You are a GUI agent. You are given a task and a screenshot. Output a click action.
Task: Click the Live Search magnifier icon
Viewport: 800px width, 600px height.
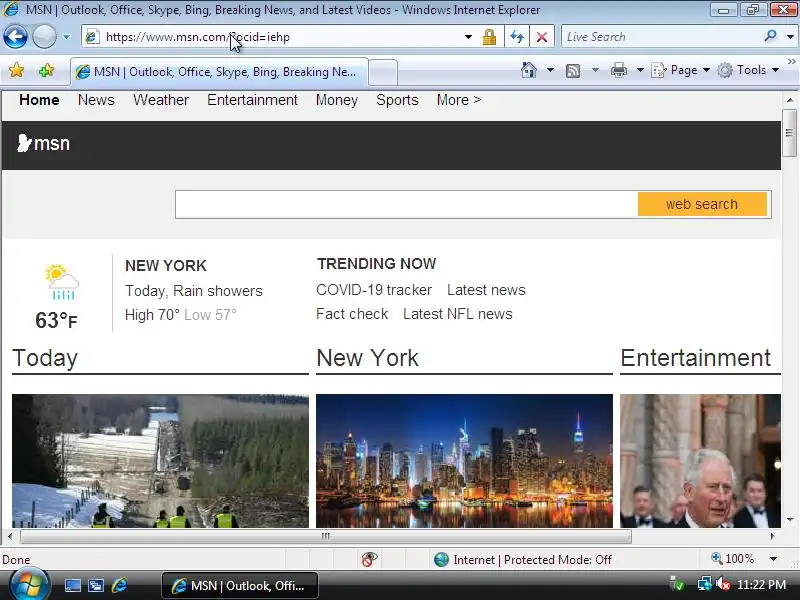[x=770, y=36]
